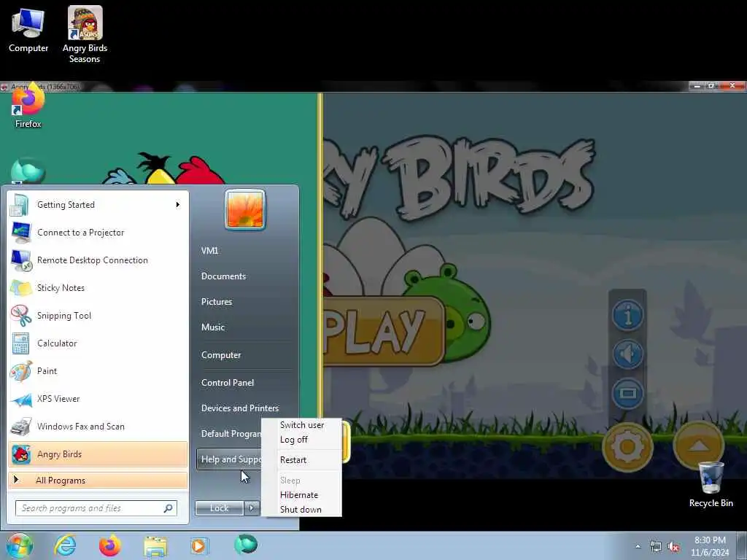Image resolution: width=747 pixels, height=560 pixels.
Task: Launch the Snipping Tool
Action: tap(98, 315)
